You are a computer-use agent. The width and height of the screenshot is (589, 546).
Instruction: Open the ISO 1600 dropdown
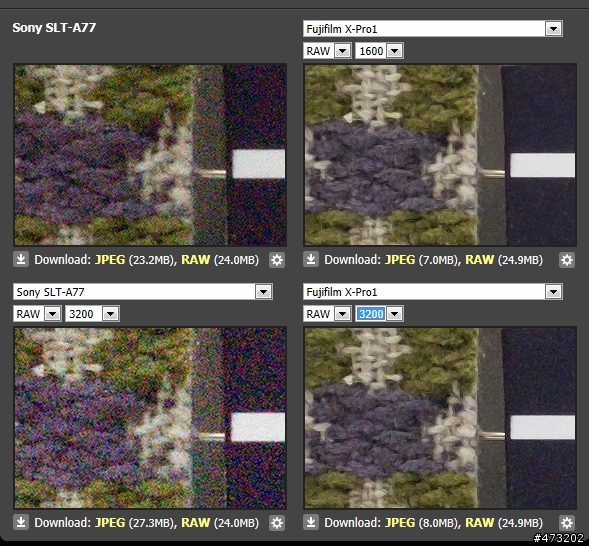pos(379,51)
